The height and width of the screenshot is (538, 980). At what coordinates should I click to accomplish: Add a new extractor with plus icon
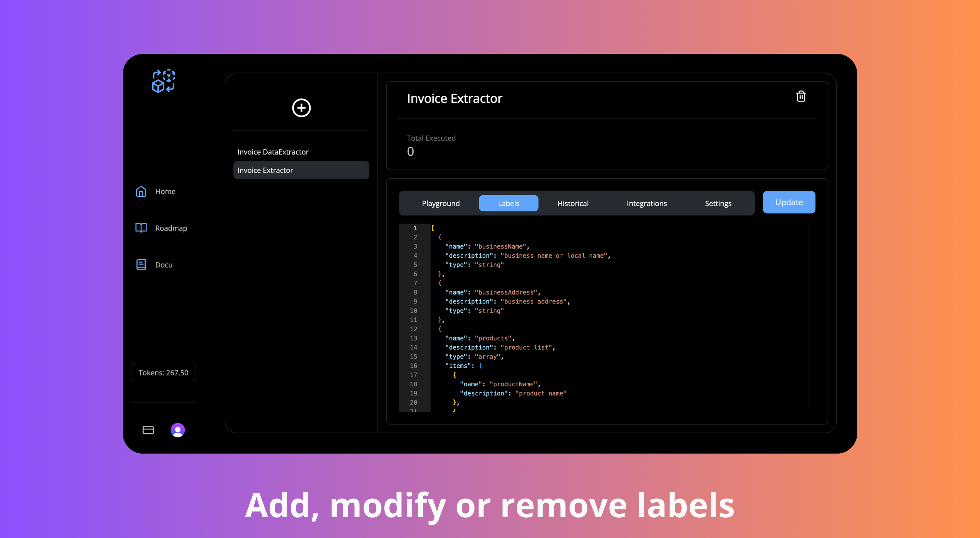301,108
